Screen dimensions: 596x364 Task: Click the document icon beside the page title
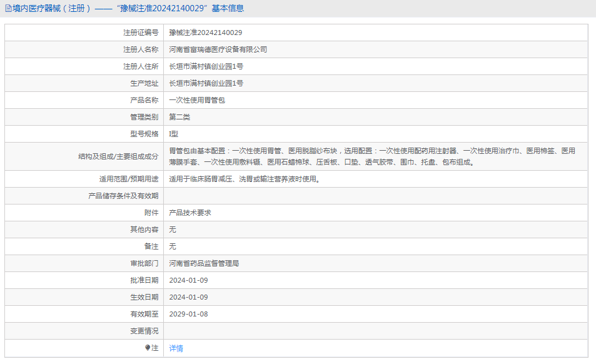coord(8,8)
